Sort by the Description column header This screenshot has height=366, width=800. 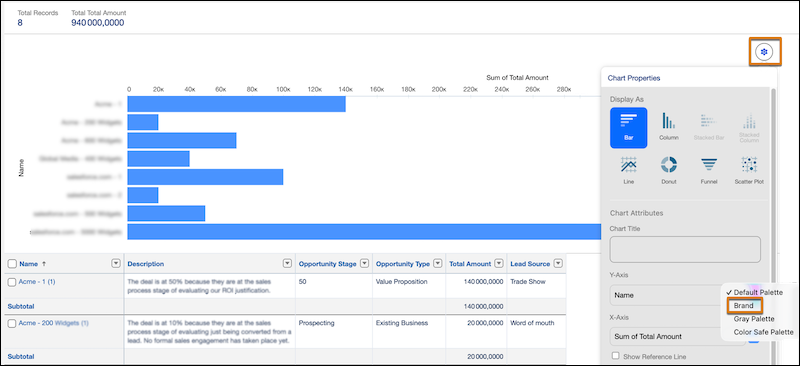pos(145,264)
